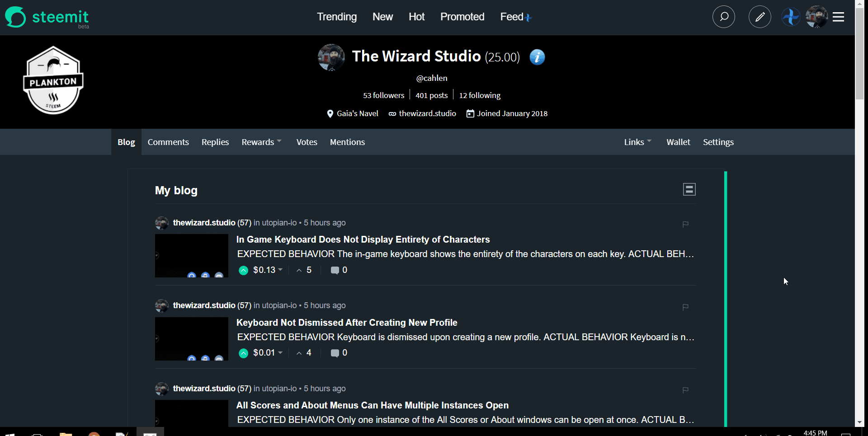This screenshot has height=436, width=868.
Task: Go to New posts
Action: click(x=382, y=17)
